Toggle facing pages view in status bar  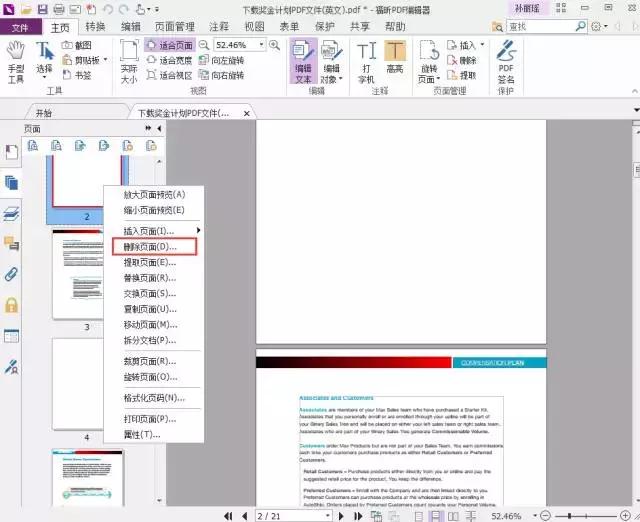pos(453,516)
